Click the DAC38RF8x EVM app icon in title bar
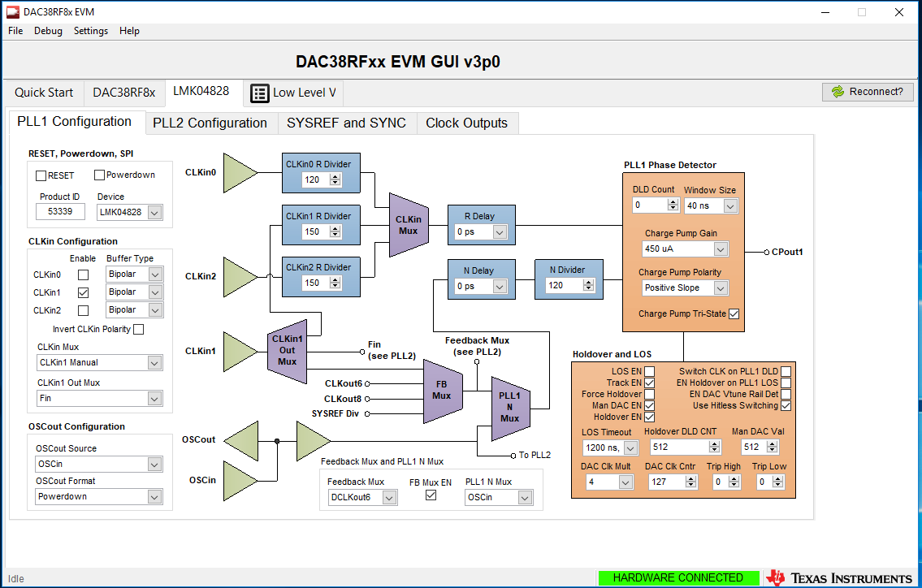Image resolution: width=922 pixels, height=588 pixels. (13, 11)
